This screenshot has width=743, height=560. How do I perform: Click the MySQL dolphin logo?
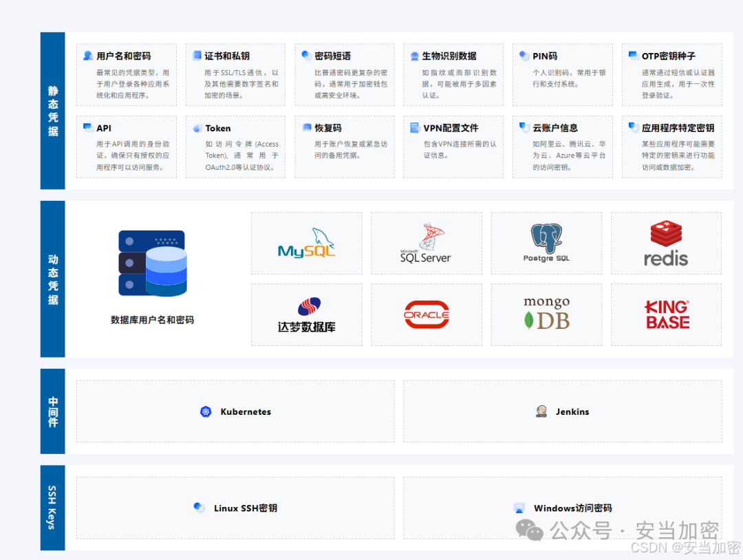[x=306, y=244]
